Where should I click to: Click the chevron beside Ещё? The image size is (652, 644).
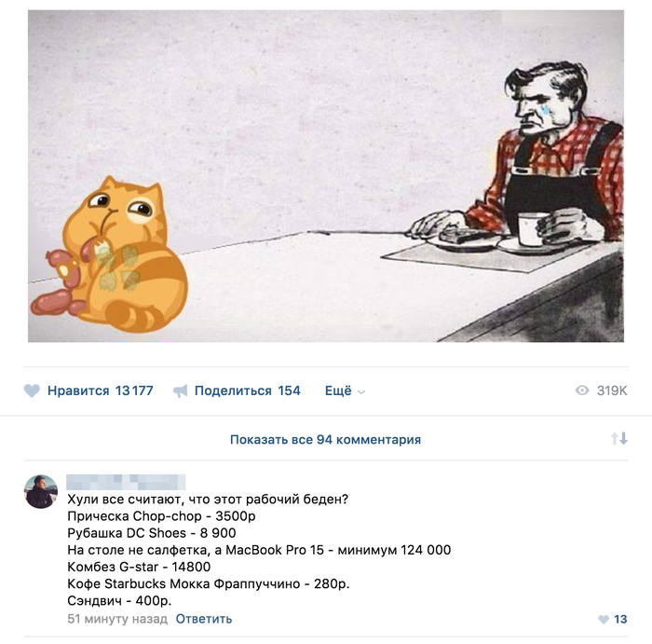click(361, 391)
